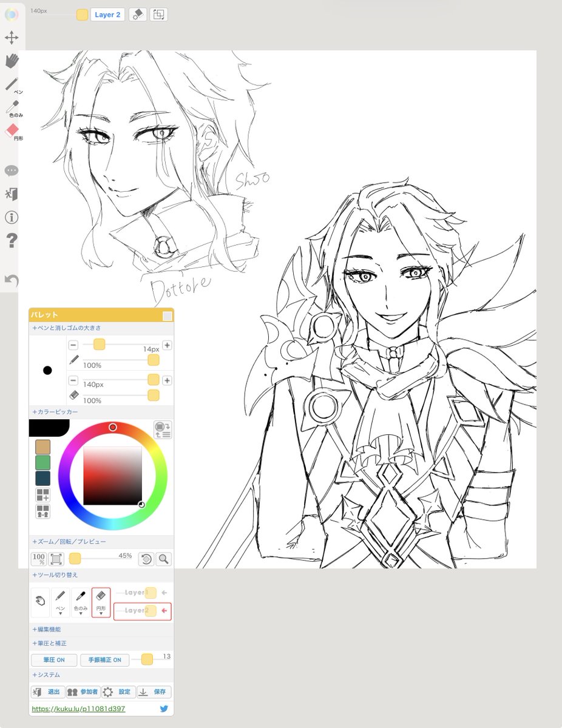Viewport: 562px width, 728px height.
Task: Click the fit-to-screen zoom icon
Action: 56,559
